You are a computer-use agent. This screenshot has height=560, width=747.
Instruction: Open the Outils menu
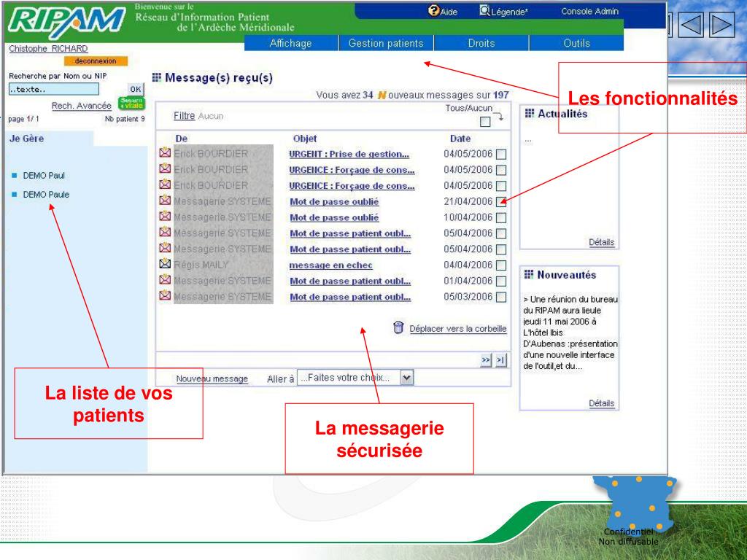tap(576, 43)
